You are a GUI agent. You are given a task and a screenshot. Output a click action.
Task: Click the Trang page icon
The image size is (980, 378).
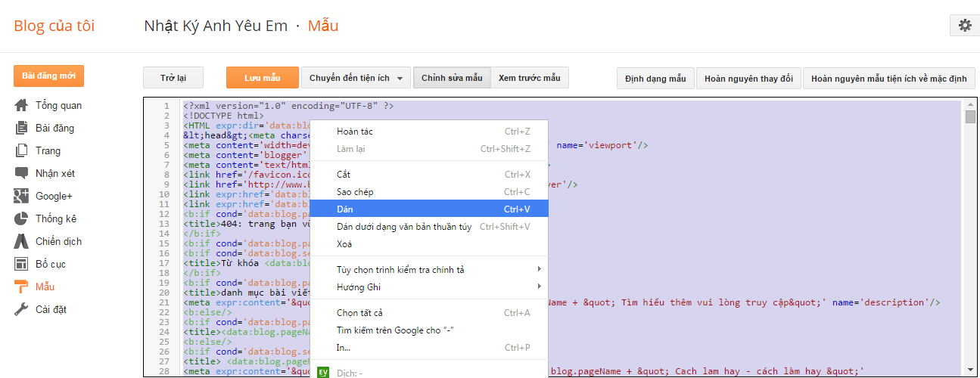click(x=21, y=150)
